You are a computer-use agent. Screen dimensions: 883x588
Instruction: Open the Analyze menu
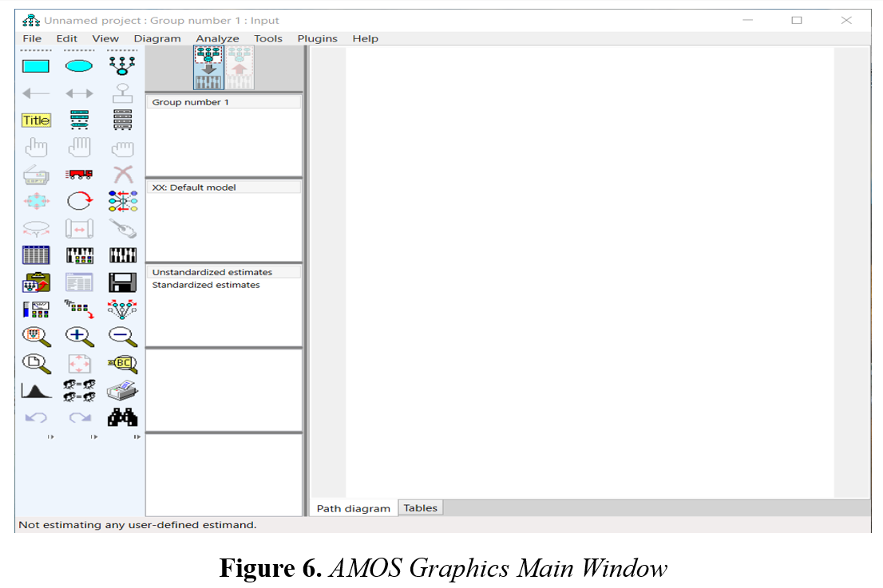point(217,38)
